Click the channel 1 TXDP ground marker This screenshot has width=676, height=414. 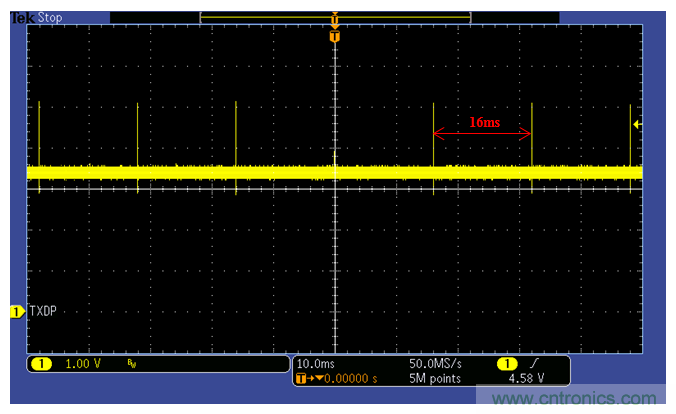click(16, 312)
